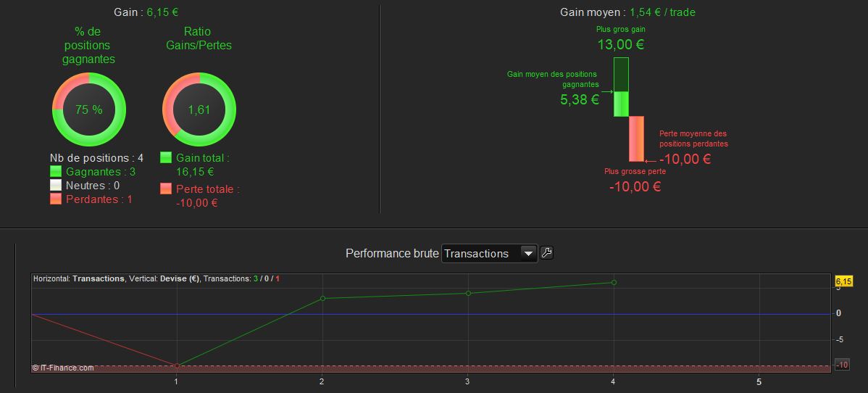This screenshot has height=393, width=868.
Task: Click 'Plus grosse perte' label
Action: pyautogui.click(x=635, y=172)
